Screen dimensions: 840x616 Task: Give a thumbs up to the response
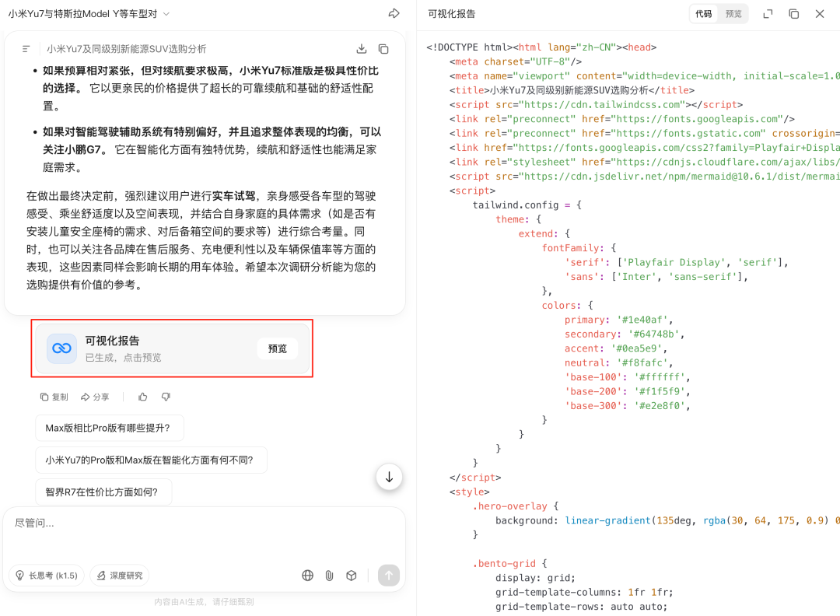coord(142,397)
